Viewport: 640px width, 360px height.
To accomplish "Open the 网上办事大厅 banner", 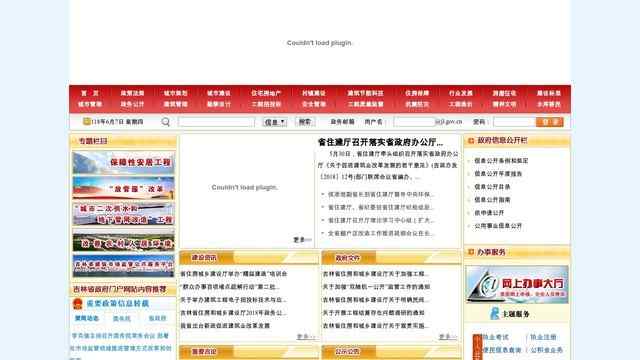I will pyautogui.click(x=517, y=284).
